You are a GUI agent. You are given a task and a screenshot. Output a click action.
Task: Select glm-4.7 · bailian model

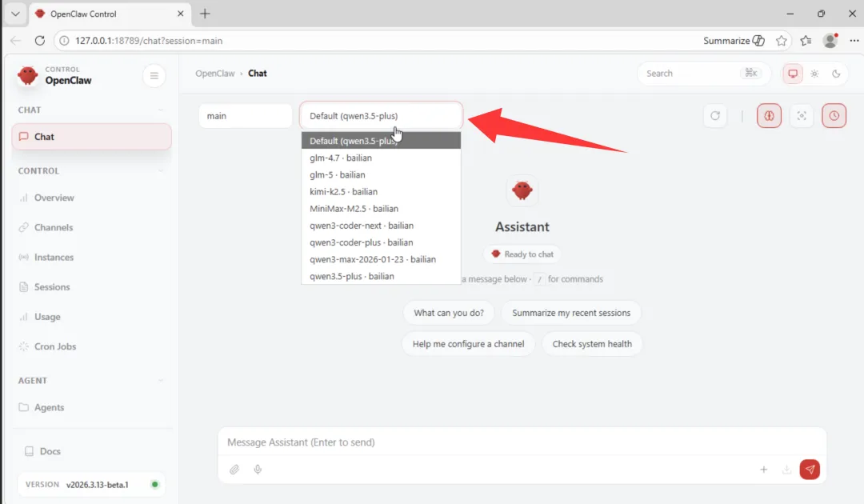click(381, 158)
